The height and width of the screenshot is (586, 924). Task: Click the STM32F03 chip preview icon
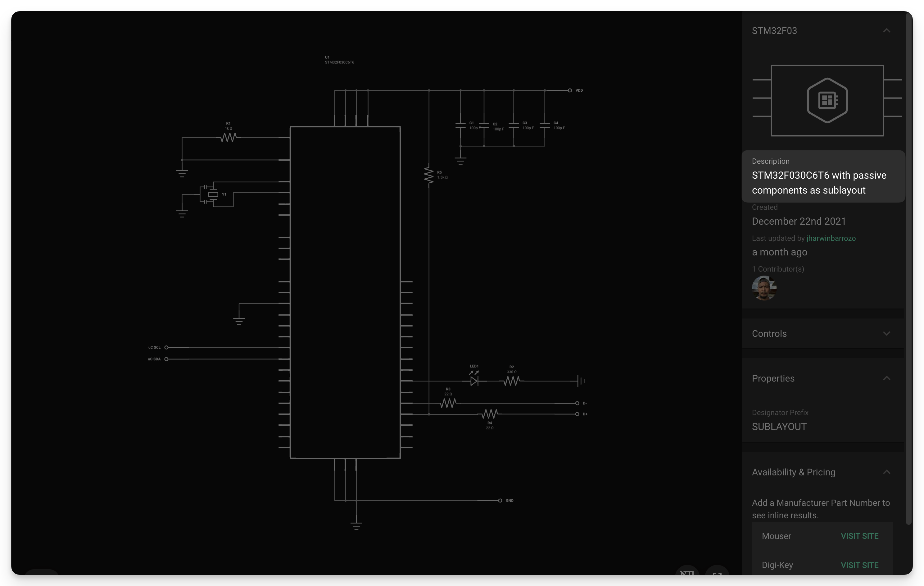827,101
